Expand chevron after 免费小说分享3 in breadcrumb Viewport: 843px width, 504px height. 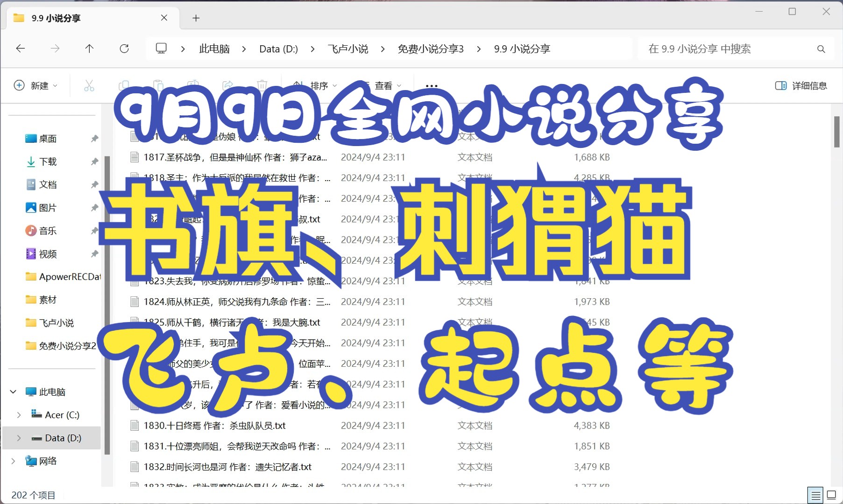[479, 49]
